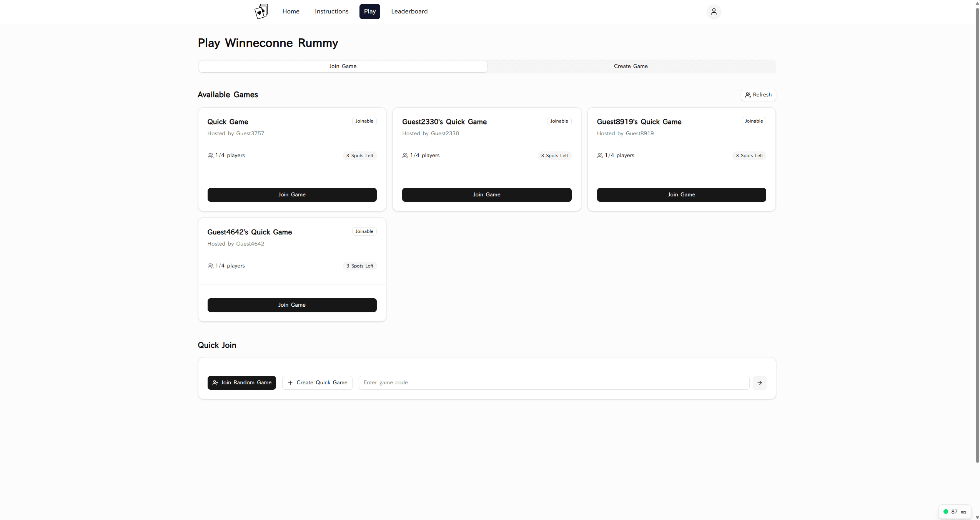
Task: Click the players icon in Guest2330's game card
Action: coord(405,156)
